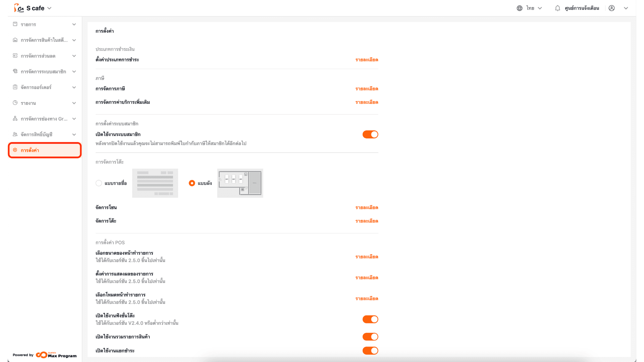Viewport: 644px width, 362px height.
Task: Click the จัดการออร์เดอร์ clipboard icon
Action: [15, 87]
